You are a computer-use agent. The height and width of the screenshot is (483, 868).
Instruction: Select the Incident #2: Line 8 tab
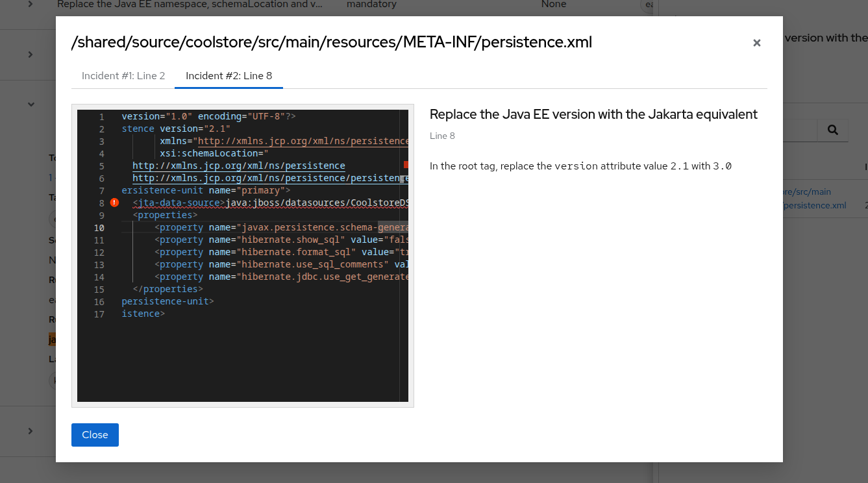tap(229, 75)
